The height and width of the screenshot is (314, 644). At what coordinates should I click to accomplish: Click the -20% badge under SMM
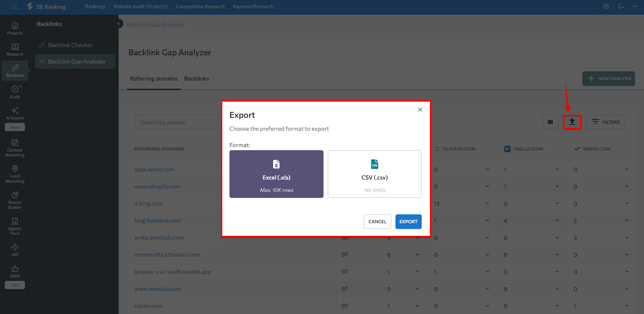(x=15, y=285)
